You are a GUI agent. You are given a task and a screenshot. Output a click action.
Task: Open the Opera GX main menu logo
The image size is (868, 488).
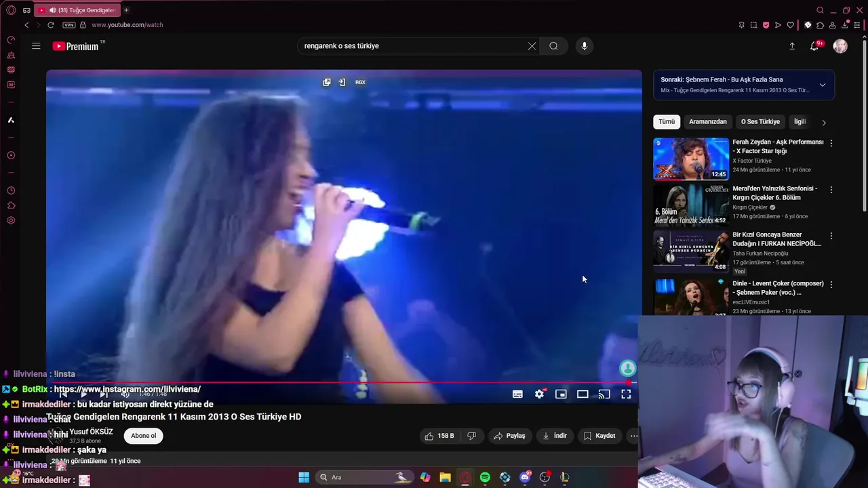11,10
